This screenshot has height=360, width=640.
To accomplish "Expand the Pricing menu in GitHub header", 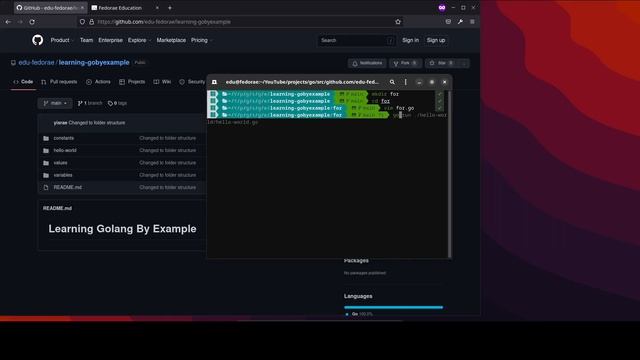I will (202, 40).
